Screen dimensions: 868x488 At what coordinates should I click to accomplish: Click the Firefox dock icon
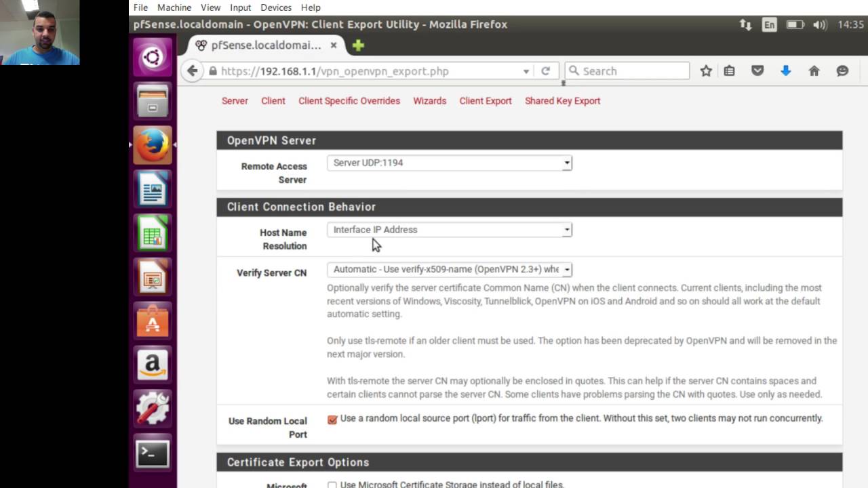click(153, 145)
